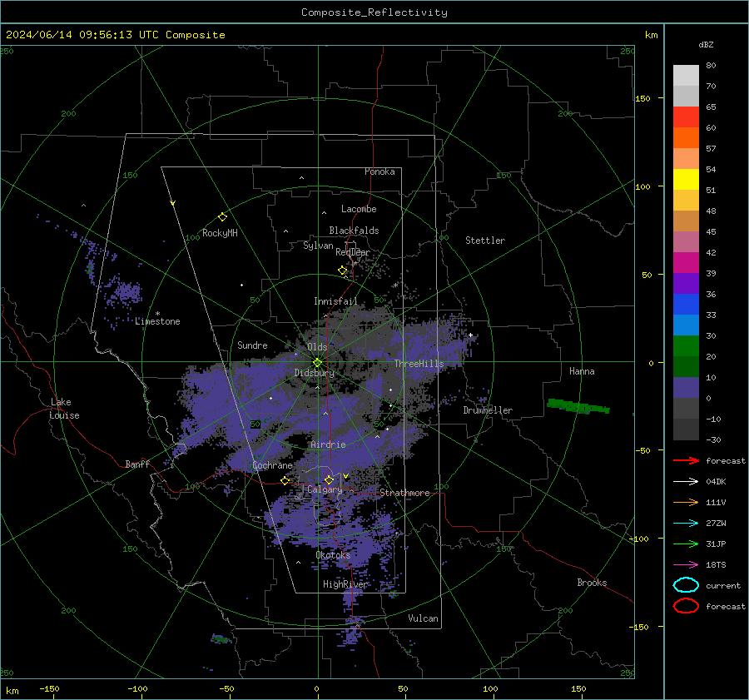Click the dBZ legend heading

point(706,44)
